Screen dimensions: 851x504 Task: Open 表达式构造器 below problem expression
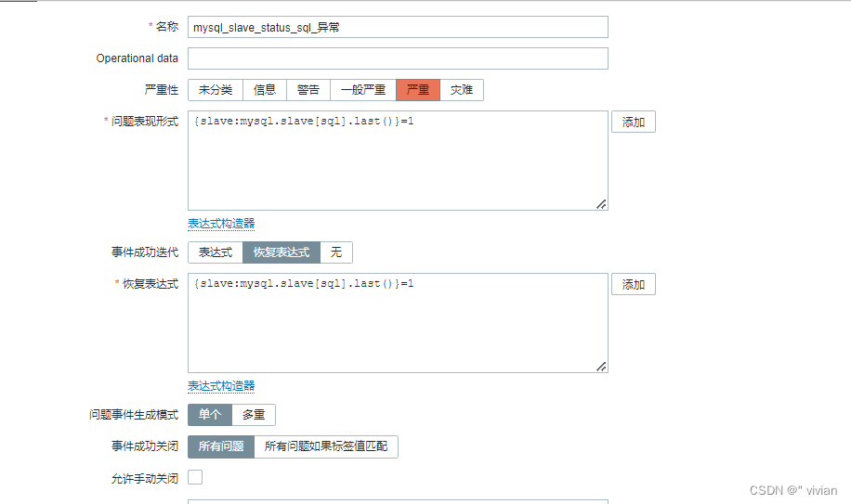point(221,224)
